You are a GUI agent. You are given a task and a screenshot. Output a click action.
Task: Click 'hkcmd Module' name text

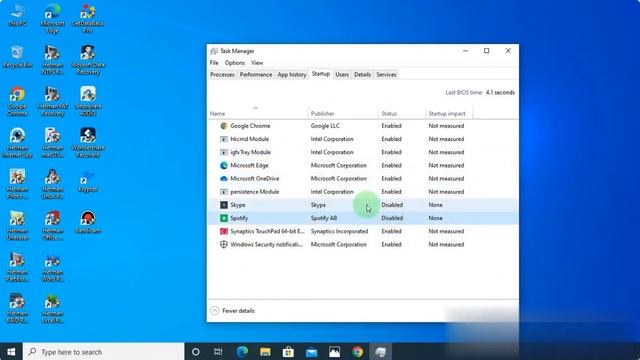pos(249,139)
